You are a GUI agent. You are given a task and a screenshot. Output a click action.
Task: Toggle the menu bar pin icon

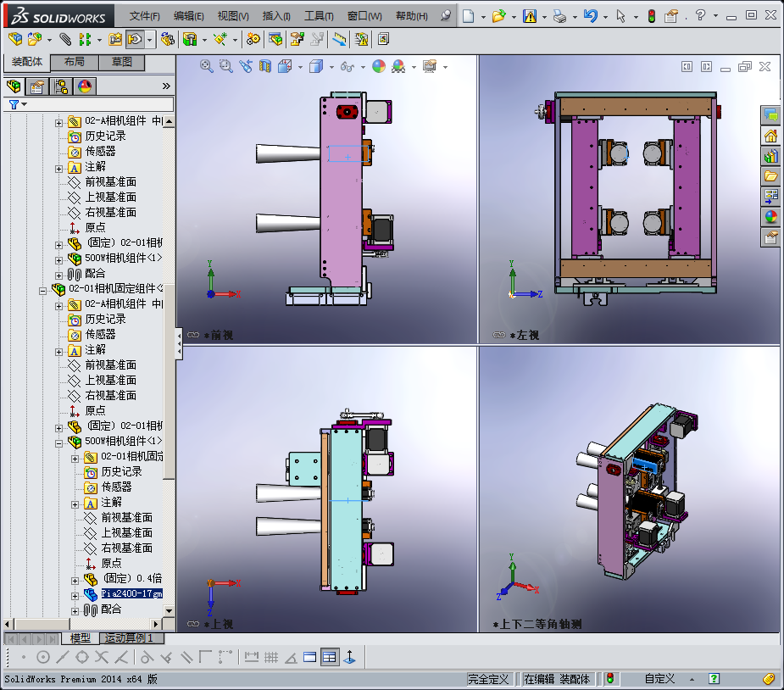[x=446, y=15]
